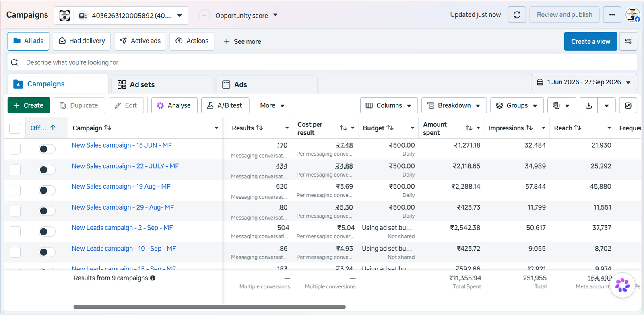The height and width of the screenshot is (315, 644).
Task: Expand the More actions dropdown
Action: pos(272,105)
